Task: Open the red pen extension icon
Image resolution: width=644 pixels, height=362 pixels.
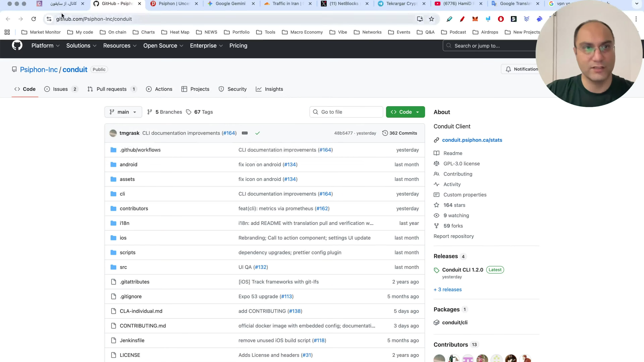Action: pyautogui.click(x=462, y=19)
